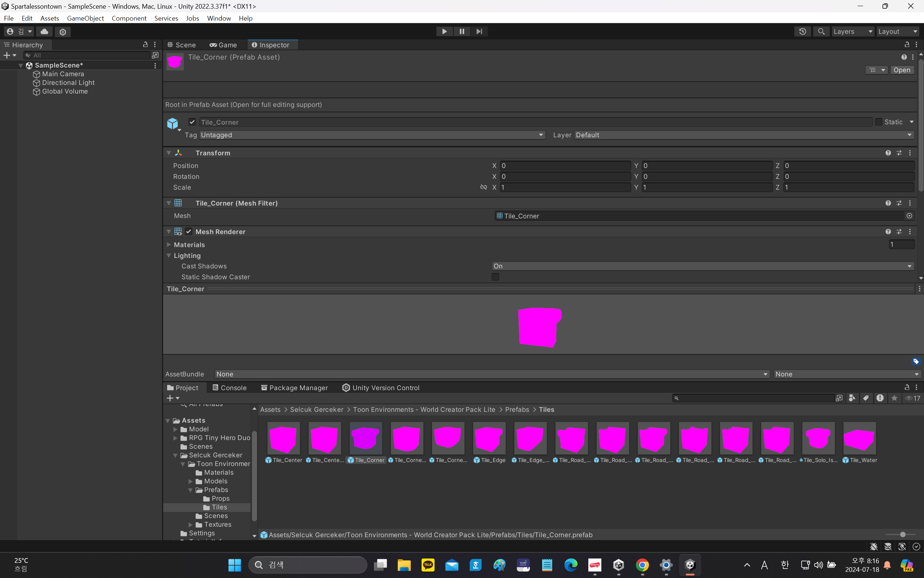Switch to the Unity Version Control tab

click(x=381, y=388)
